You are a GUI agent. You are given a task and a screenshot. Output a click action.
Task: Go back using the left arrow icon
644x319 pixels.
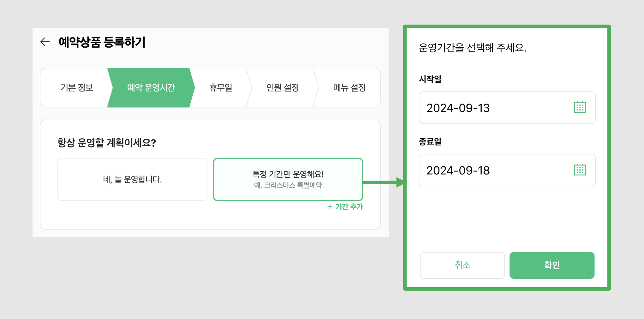[45, 42]
